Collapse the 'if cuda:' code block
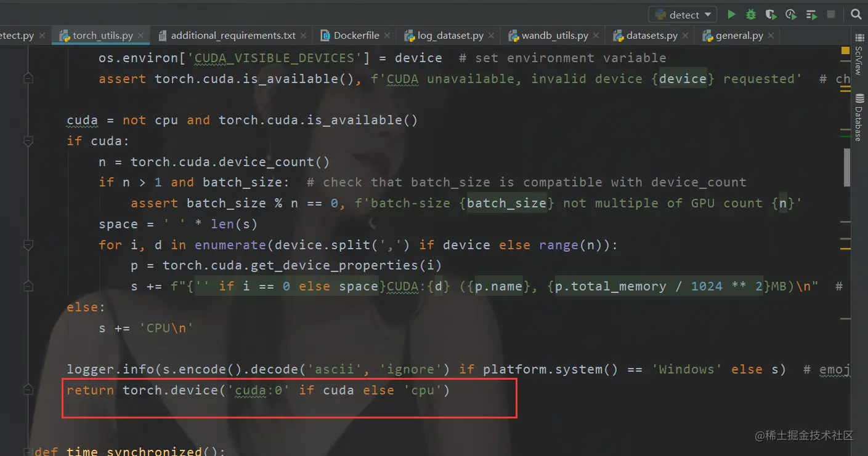Image resolution: width=868 pixels, height=456 pixels. 28,141
